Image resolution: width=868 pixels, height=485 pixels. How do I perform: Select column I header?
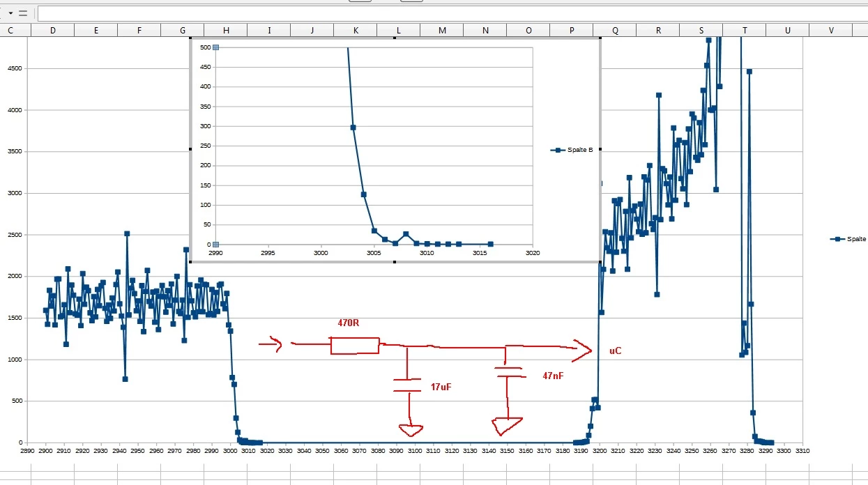(x=268, y=30)
